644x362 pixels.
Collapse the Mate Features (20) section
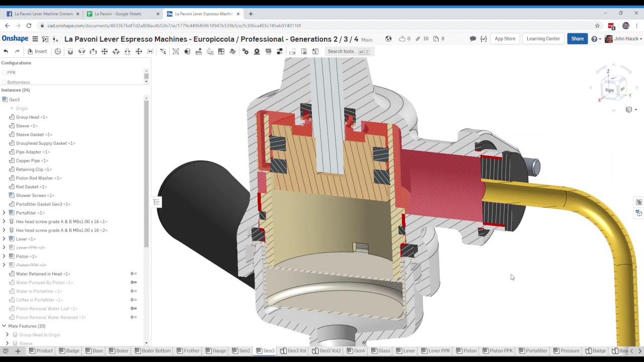(x=4, y=326)
